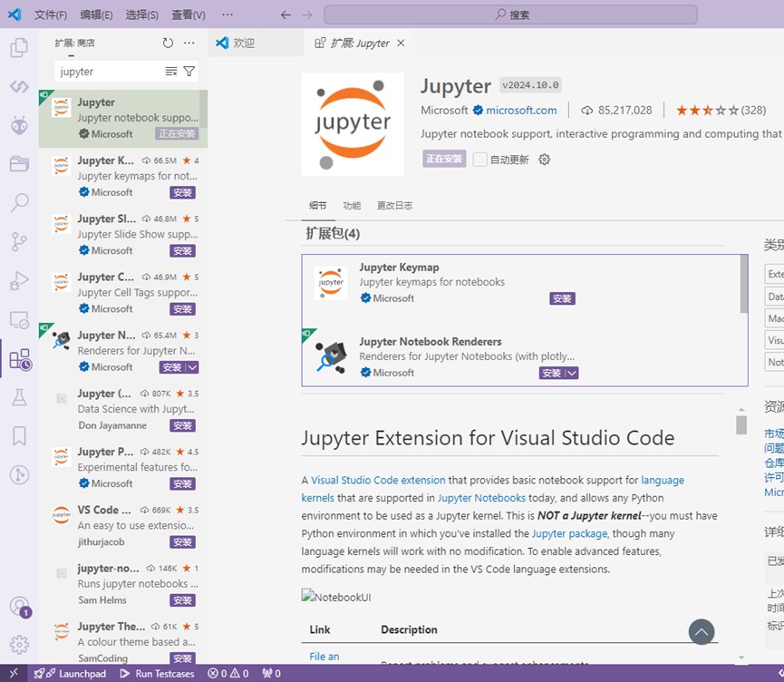This screenshot has height=682, width=784.
Task: Click the ports forwarded status indicator
Action: [x=272, y=674]
